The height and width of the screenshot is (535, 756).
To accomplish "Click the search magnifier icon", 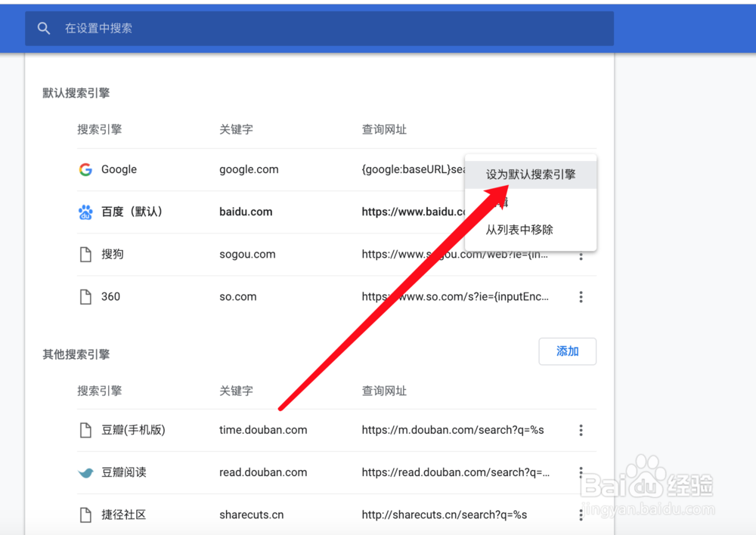I will [x=43, y=29].
